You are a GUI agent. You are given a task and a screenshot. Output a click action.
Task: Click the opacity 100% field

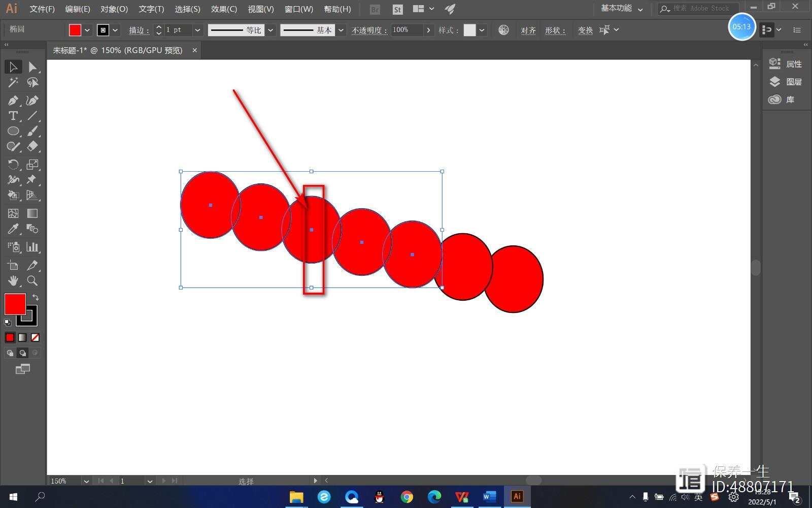pyautogui.click(x=407, y=30)
